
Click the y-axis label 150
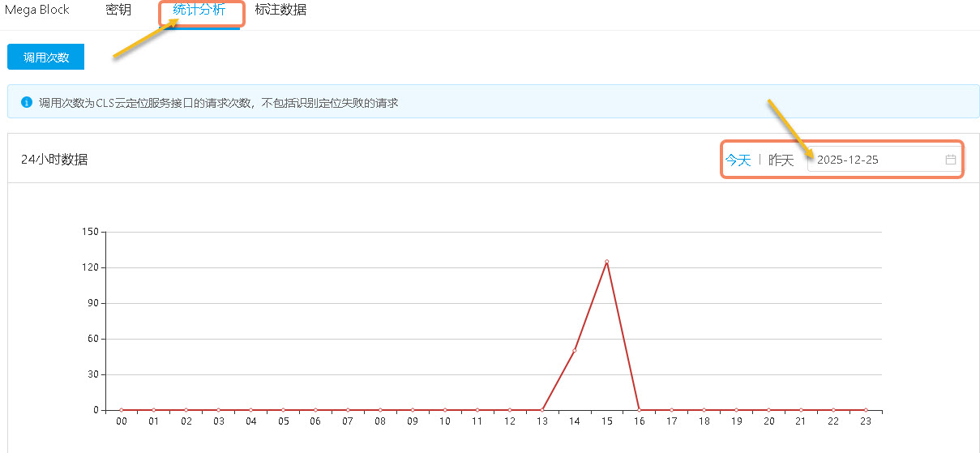click(90, 232)
